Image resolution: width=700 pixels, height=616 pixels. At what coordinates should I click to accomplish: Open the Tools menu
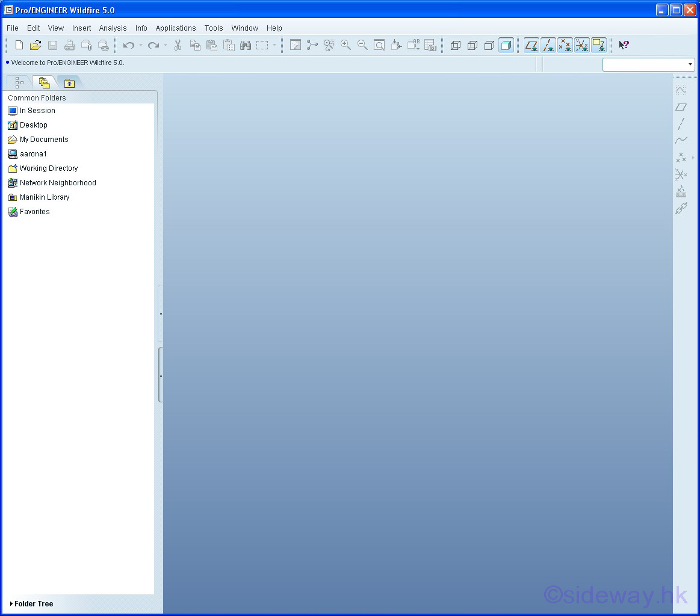[214, 28]
